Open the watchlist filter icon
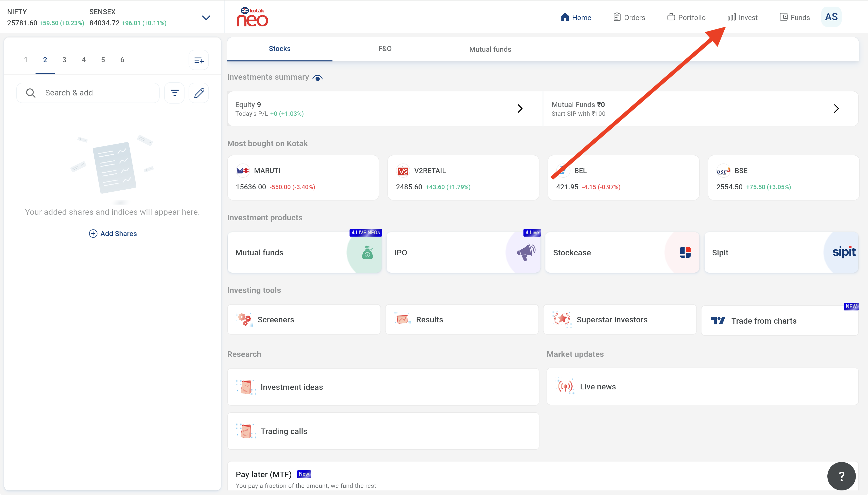 (174, 93)
